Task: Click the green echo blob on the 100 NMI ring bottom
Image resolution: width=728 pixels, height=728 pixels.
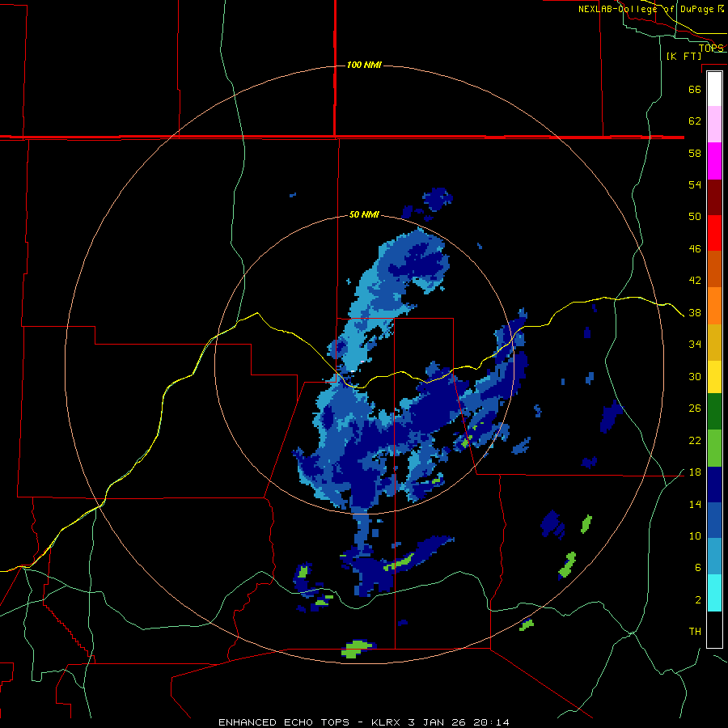Action: coord(357,649)
